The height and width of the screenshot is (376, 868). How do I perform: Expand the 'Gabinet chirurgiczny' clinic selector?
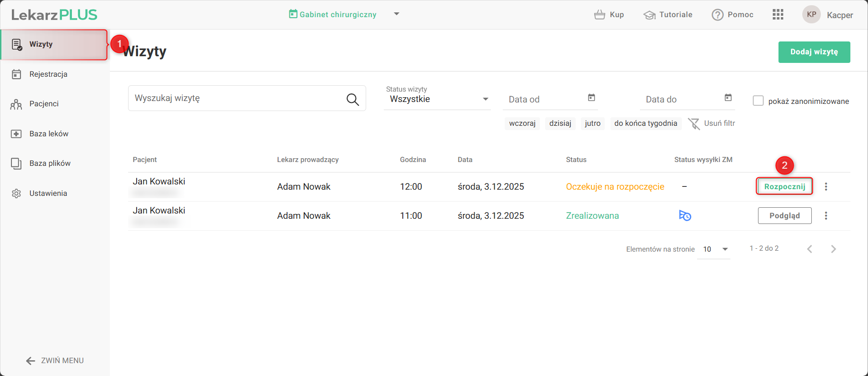[396, 14]
